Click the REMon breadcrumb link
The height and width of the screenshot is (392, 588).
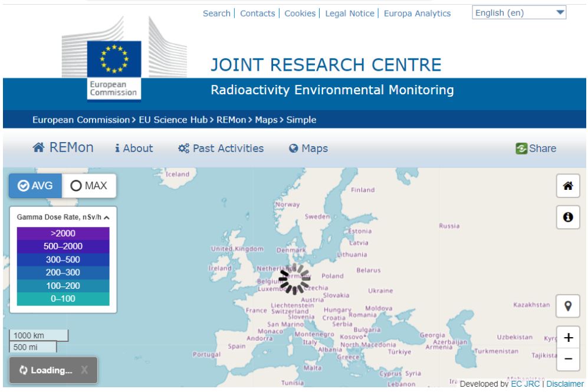231,120
